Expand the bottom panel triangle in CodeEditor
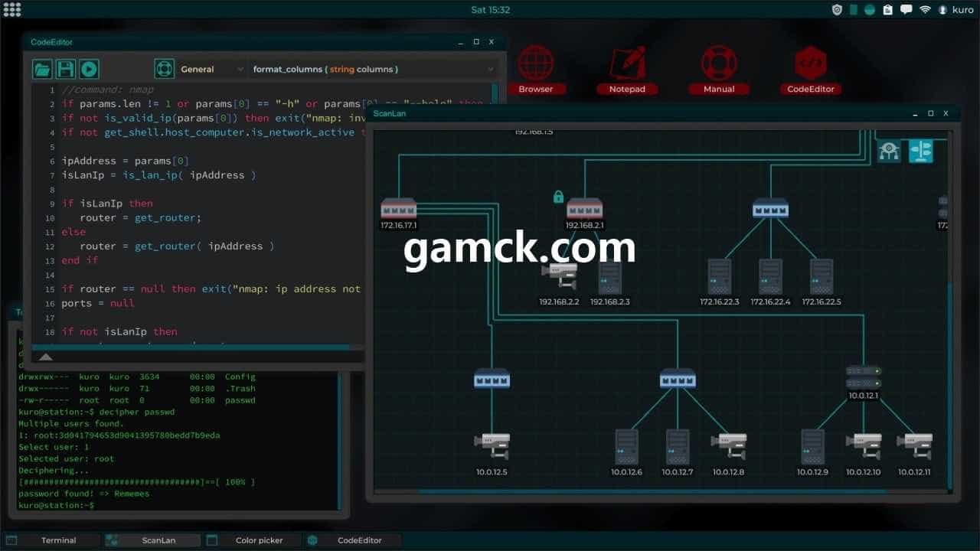This screenshot has width=980, height=551. pyautogui.click(x=46, y=357)
